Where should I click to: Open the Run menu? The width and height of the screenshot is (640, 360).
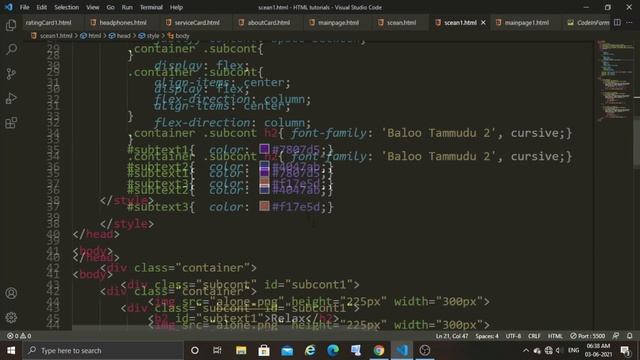[127, 7]
